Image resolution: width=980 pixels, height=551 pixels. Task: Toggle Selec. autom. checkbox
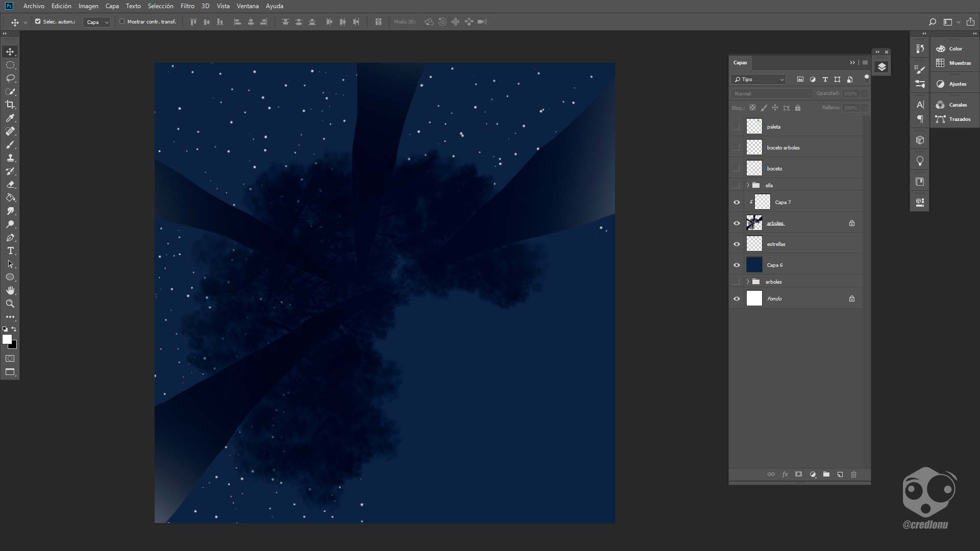click(x=38, y=21)
